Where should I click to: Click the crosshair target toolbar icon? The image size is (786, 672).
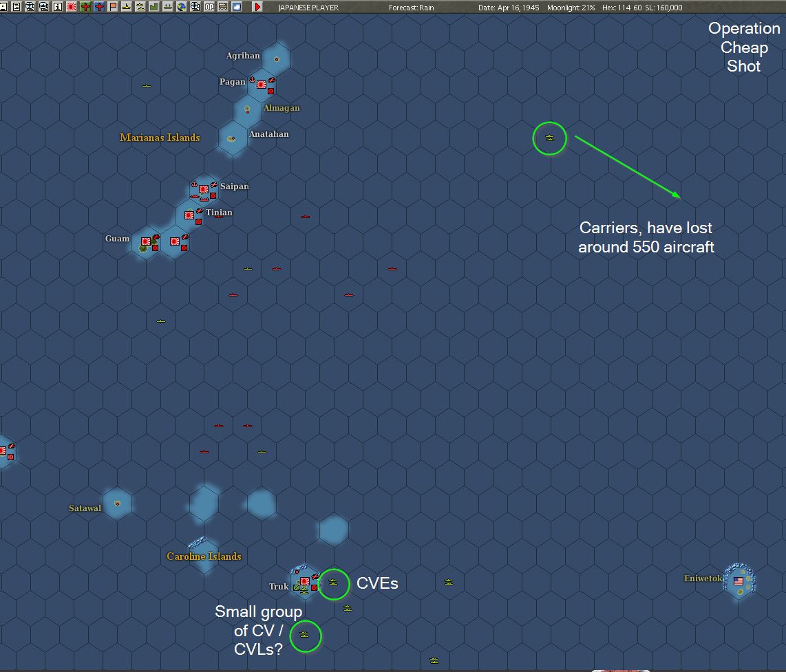pos(195,7)
